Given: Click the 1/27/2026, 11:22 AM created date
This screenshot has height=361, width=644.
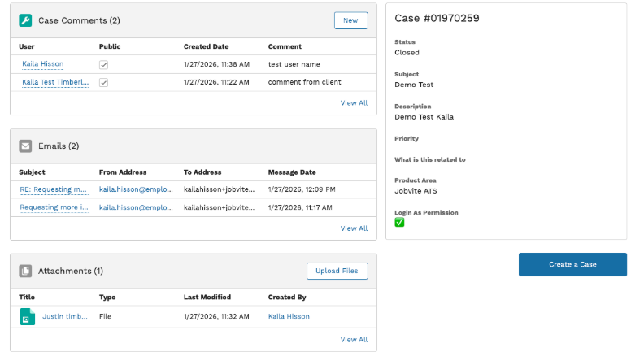Looking at the screenshot, I should pos(216,82).
